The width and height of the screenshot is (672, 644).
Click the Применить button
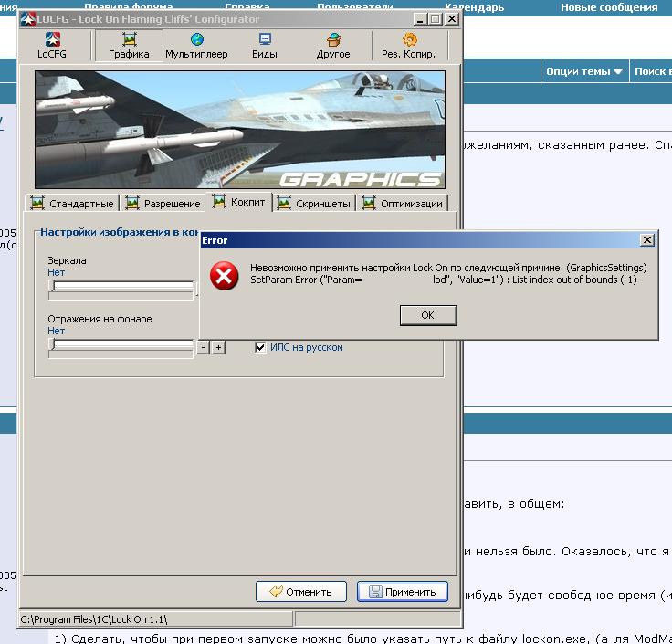point(403,592)
